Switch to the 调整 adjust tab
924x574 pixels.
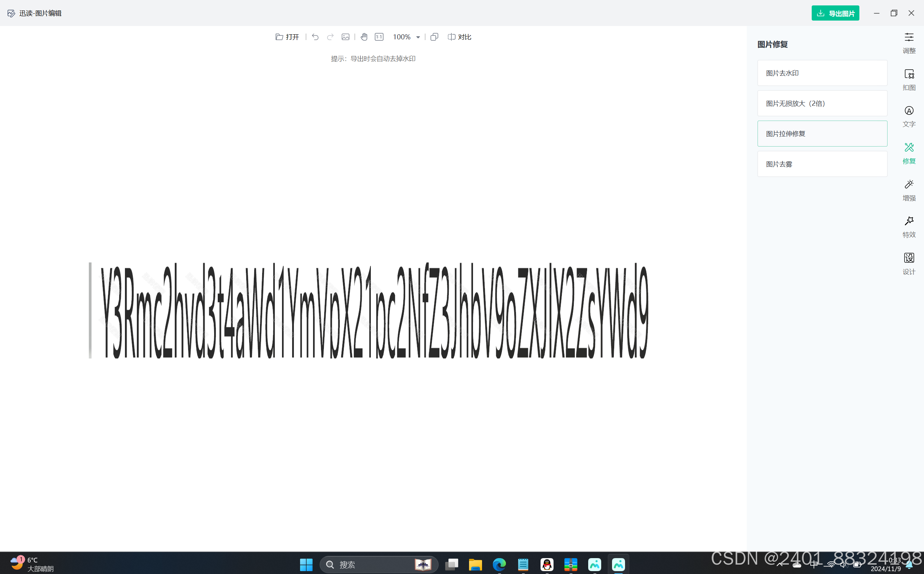[x=909, y=43]
